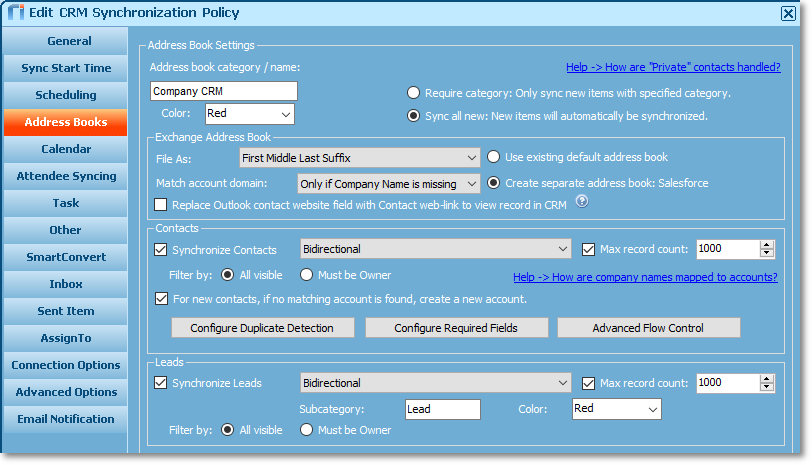Image resolution: width=812 pixels, height=465 pixels.
Task: Click the Company CRM name field
Action: pyautogui.click(x=224, y=91)
